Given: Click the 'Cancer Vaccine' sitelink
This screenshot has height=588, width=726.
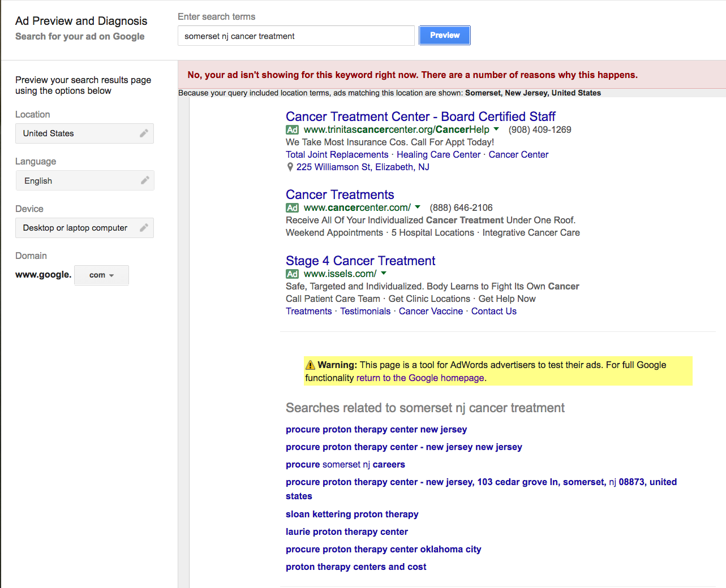Looking at the screenshot, I should point(431,311).
